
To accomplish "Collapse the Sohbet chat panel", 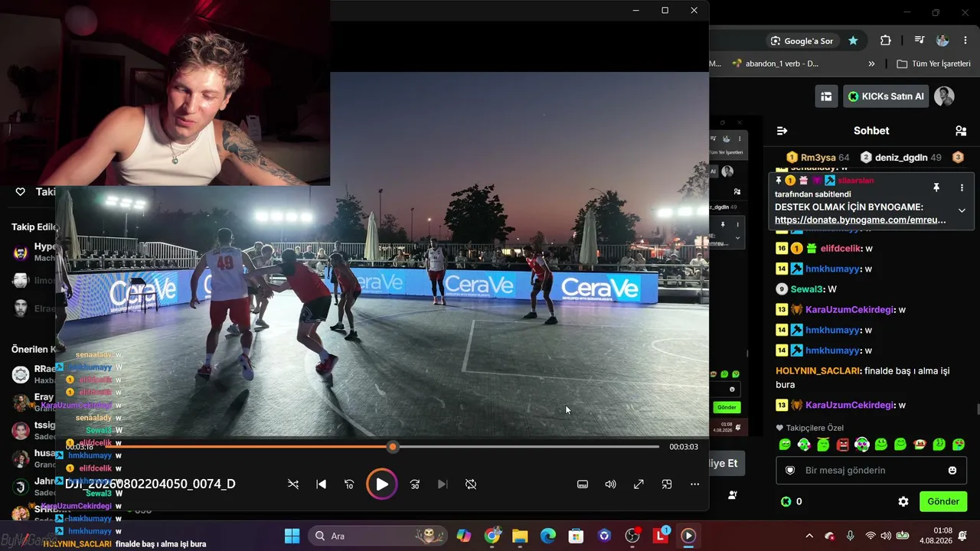I will pyautogui.click(x=782, y=131).
